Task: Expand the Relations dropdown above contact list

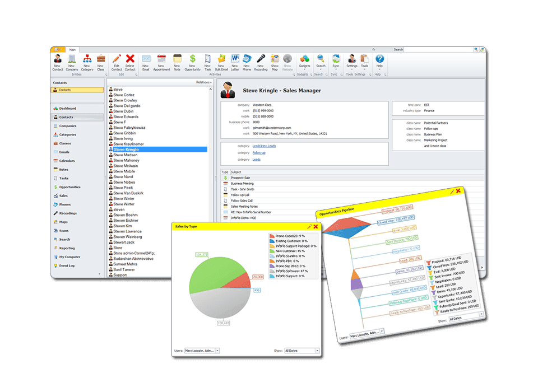Action: click(203, 82)
